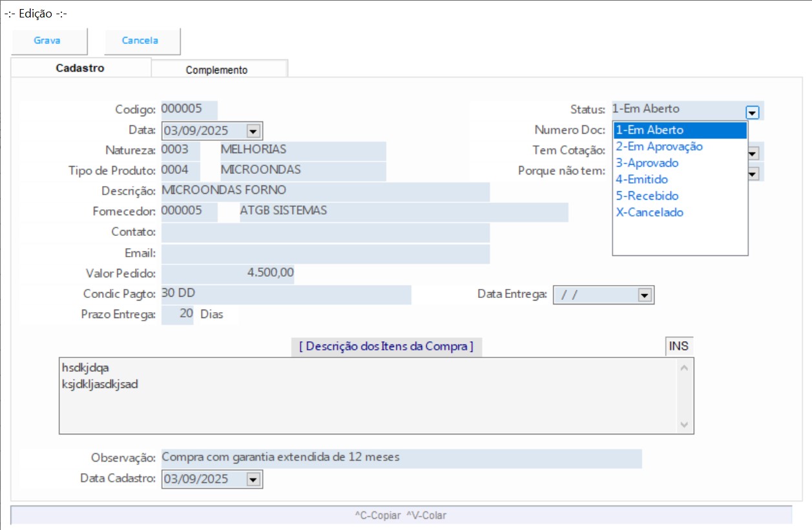This screenshot has height=530, width=812.
Task: Click the Prazo Entrega days field
Action: click(x=178, y=315)
